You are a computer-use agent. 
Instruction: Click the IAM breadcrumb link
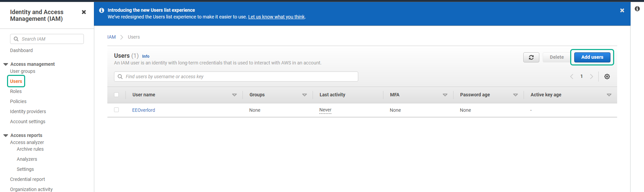pos(111,37)
